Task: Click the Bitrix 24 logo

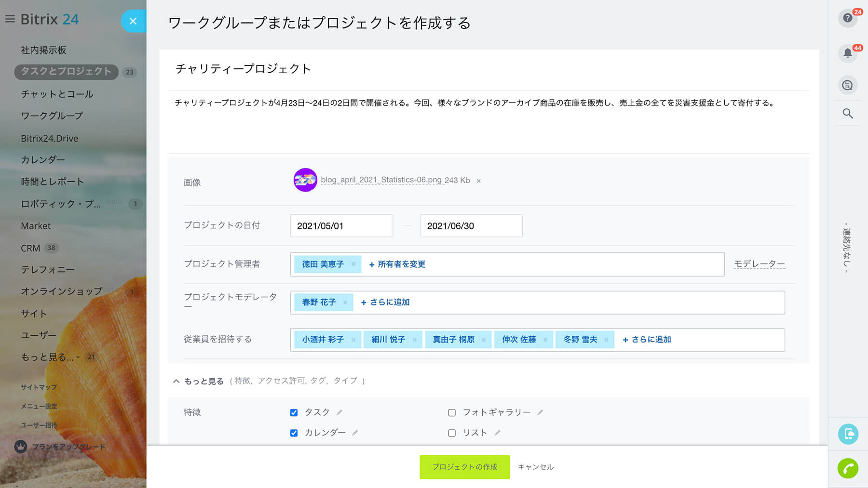Action: 50,19
